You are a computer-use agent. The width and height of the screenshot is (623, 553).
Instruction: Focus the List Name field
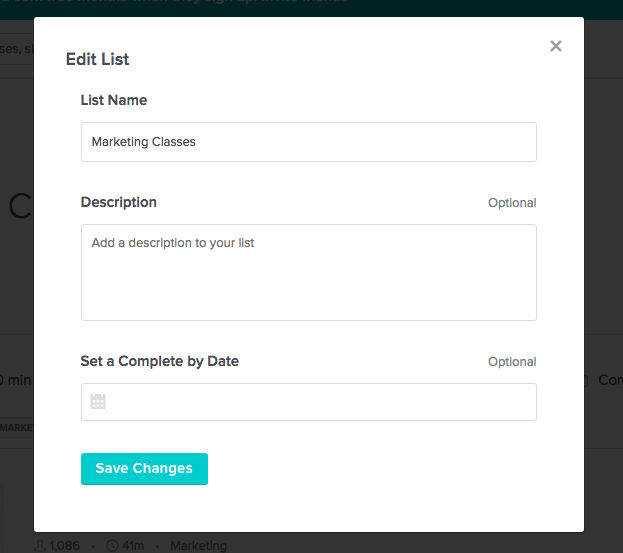308,142
